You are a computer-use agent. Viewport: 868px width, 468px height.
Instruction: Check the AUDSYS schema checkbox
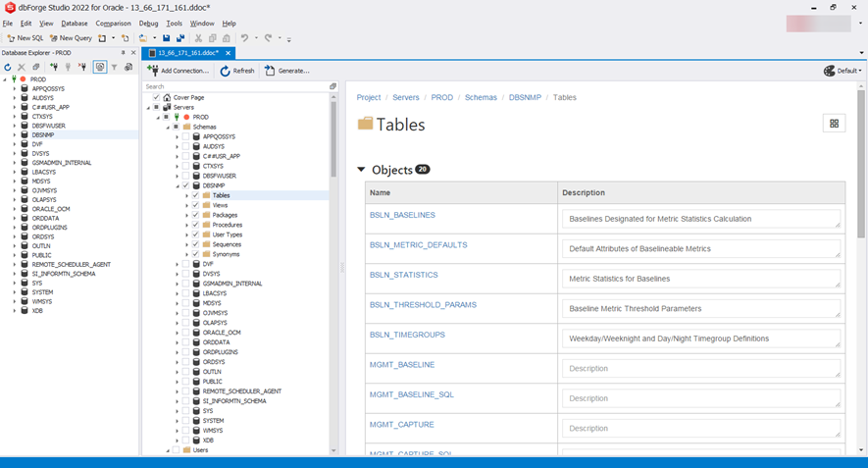click(x=185, y=146)
